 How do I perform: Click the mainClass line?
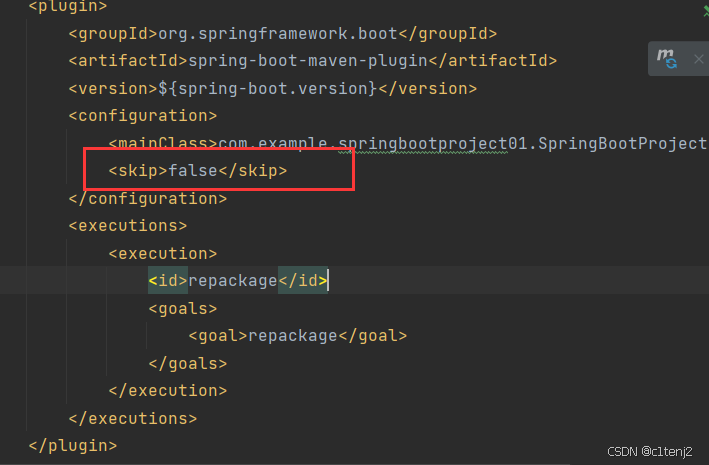click(408, 143)
